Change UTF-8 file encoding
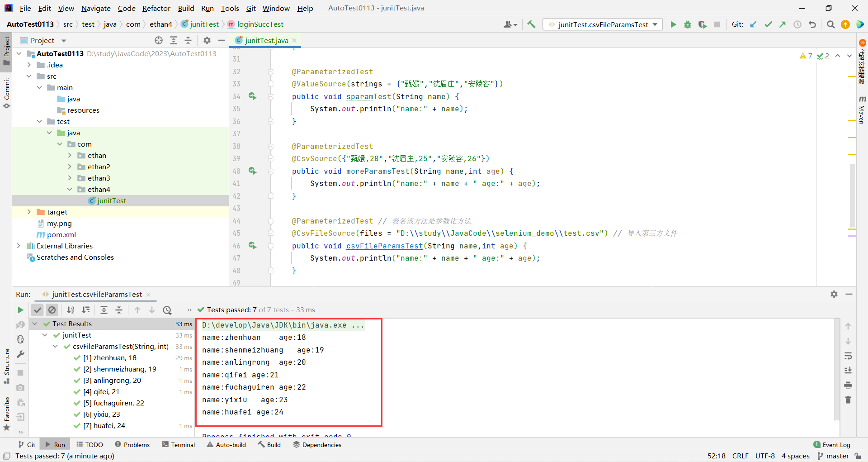The width and height of the screenshot is (868, 462). tap(765, 456)
